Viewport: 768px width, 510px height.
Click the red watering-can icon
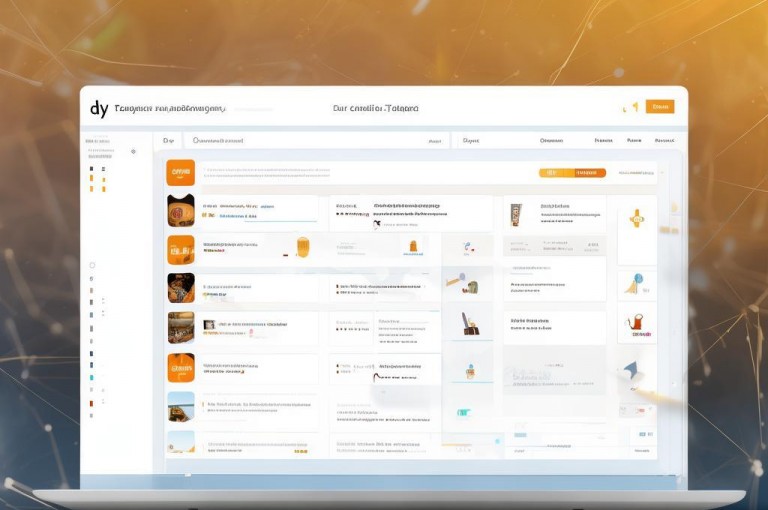(x=636, y=323)
